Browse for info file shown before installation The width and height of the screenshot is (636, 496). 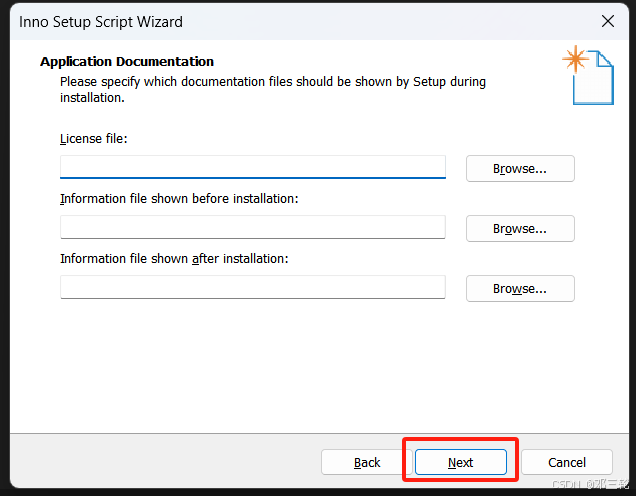point(520,228)
